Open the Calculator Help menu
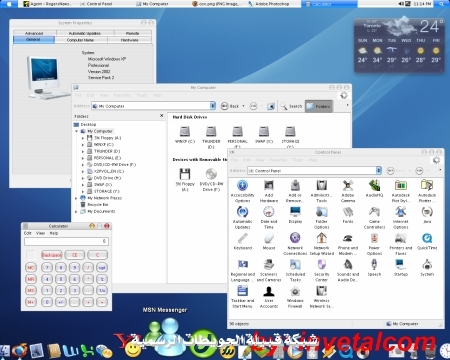This screenshot has width=450, height=360. [x=54, y=233]
